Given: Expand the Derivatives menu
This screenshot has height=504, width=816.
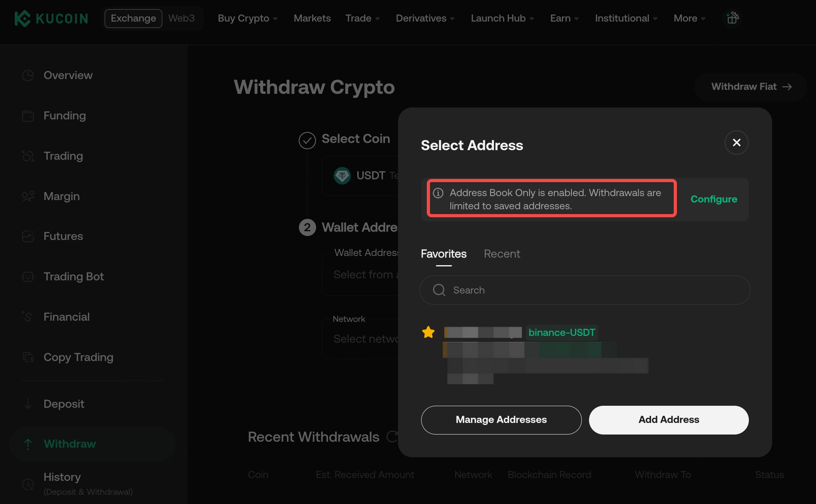Looking at the screenshot, I should [425, 18].
